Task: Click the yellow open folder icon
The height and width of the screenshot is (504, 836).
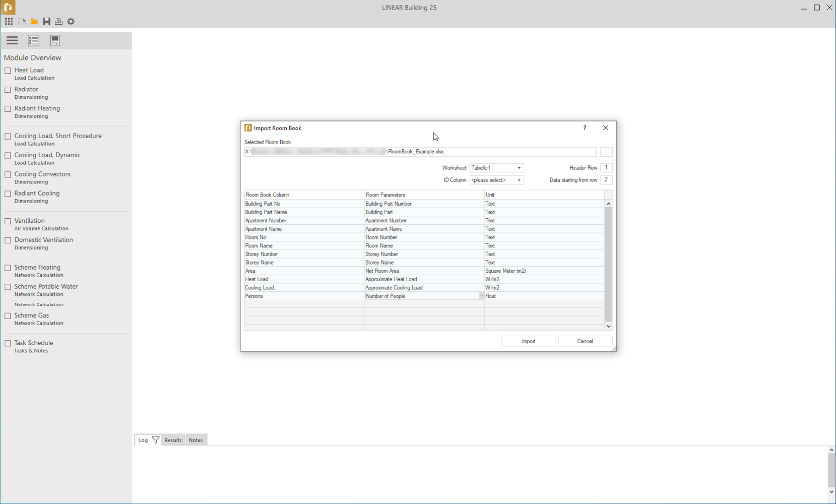Action: (x=34, y=22)
